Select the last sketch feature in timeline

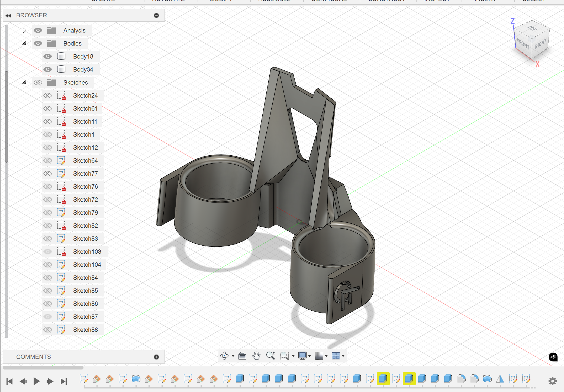[526, 379]
